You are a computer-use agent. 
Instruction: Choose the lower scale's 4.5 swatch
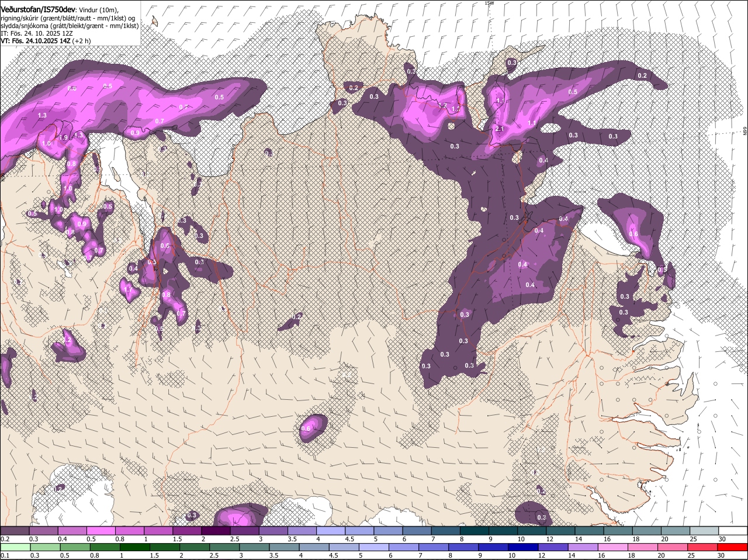(343, 547)
